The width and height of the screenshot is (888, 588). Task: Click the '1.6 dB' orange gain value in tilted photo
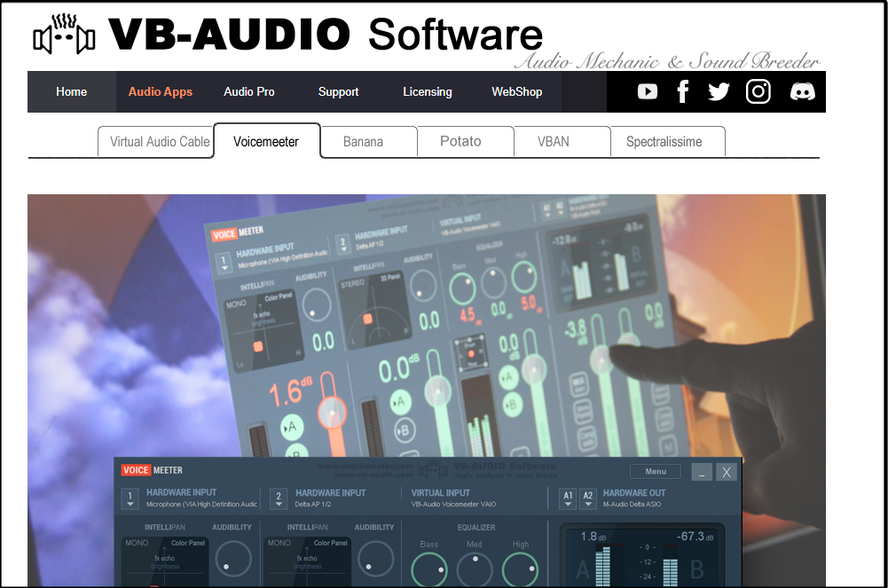290,392
